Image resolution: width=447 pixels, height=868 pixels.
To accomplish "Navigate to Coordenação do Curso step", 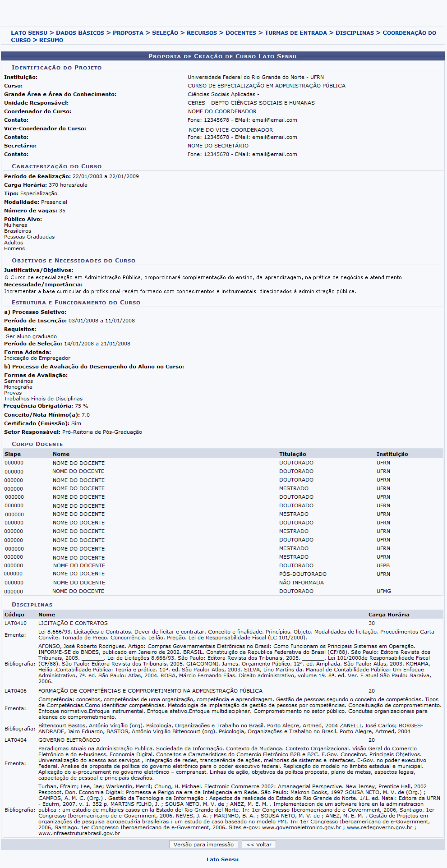I will coord(409,33).
